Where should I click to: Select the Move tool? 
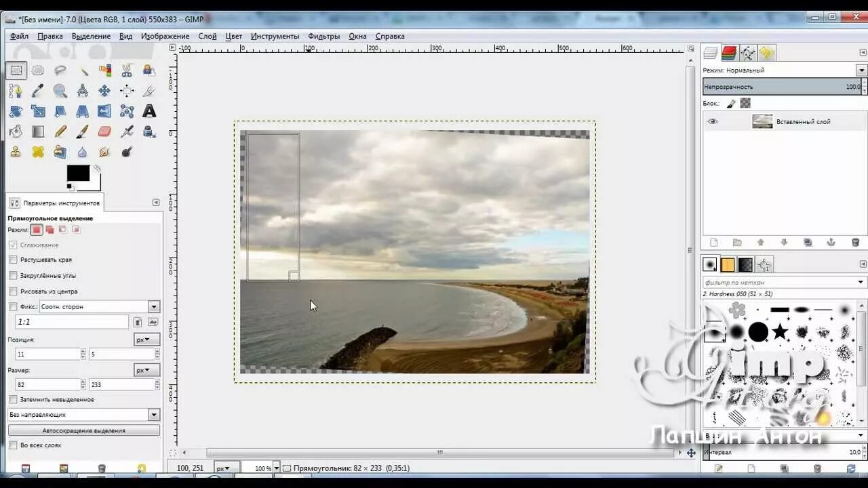coord(105,91)
